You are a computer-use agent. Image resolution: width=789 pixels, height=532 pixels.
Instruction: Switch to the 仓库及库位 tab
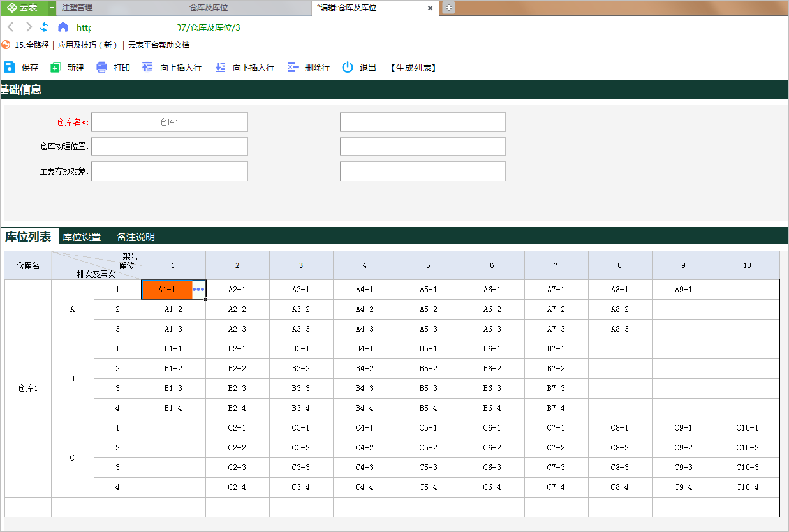(x=249, y=8)
